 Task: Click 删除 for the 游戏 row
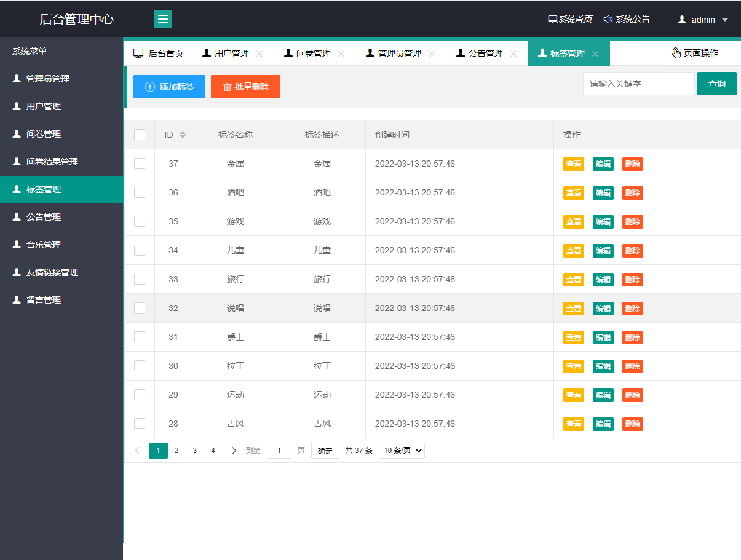[x=633, y=222]
